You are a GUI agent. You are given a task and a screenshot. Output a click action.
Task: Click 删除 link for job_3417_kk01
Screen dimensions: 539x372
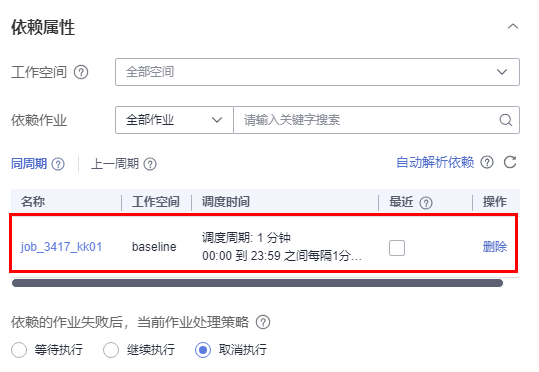495,247
